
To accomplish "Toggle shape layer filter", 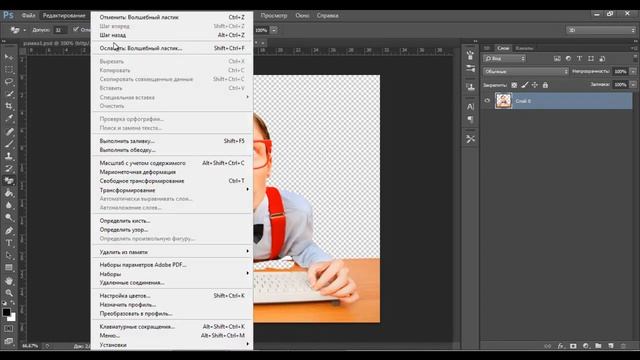I will (591, 59).
